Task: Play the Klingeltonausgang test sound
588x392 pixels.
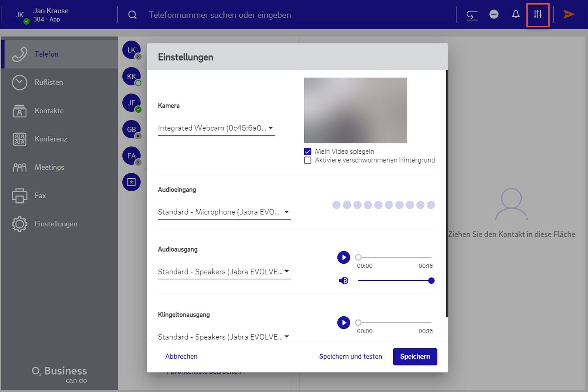Action: click(x=343, y=323)
